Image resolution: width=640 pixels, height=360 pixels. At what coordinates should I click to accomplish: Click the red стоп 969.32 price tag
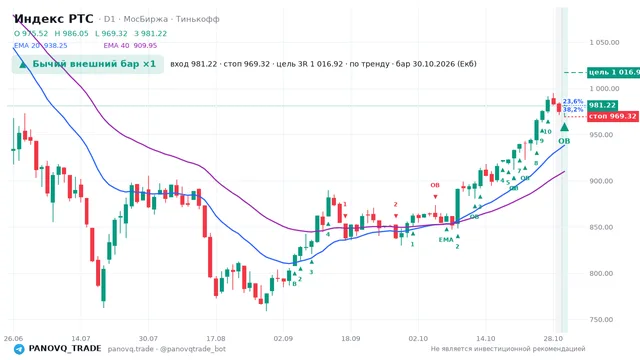613,116
